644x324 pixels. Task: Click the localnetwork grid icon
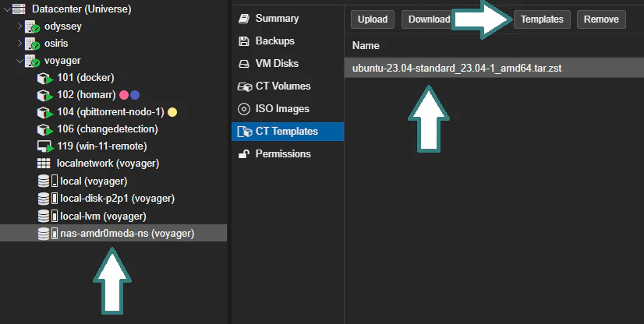(x=44, y=164)
